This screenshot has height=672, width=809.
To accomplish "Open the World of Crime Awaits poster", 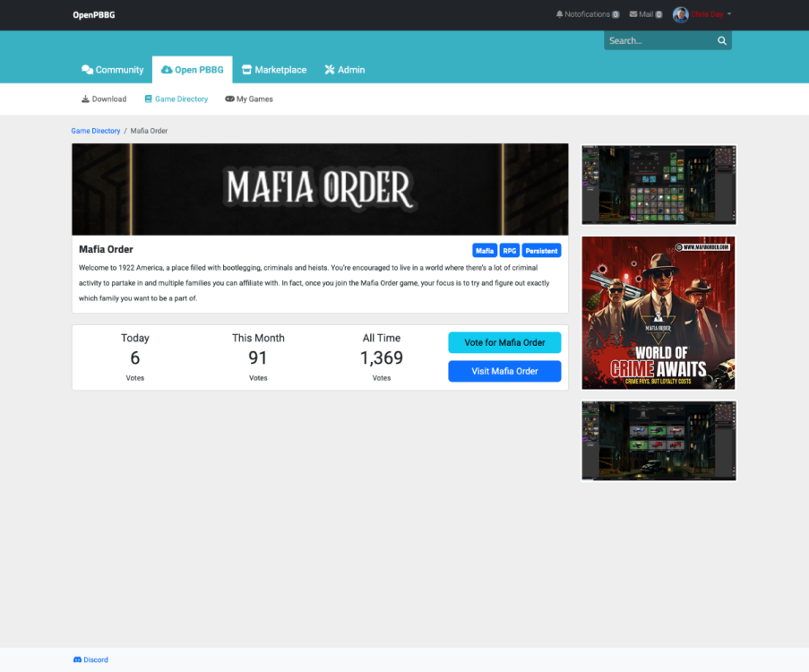I will pyautogui.click(x=658, y=312).
